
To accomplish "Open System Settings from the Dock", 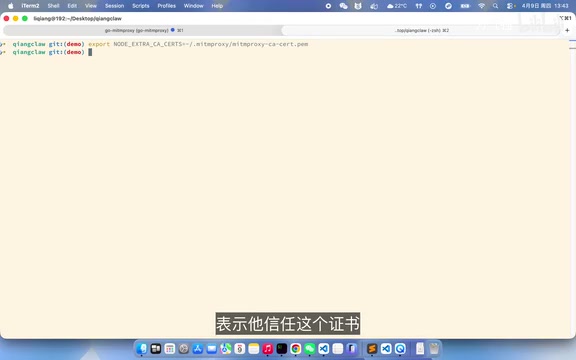I will coord(184,348).
